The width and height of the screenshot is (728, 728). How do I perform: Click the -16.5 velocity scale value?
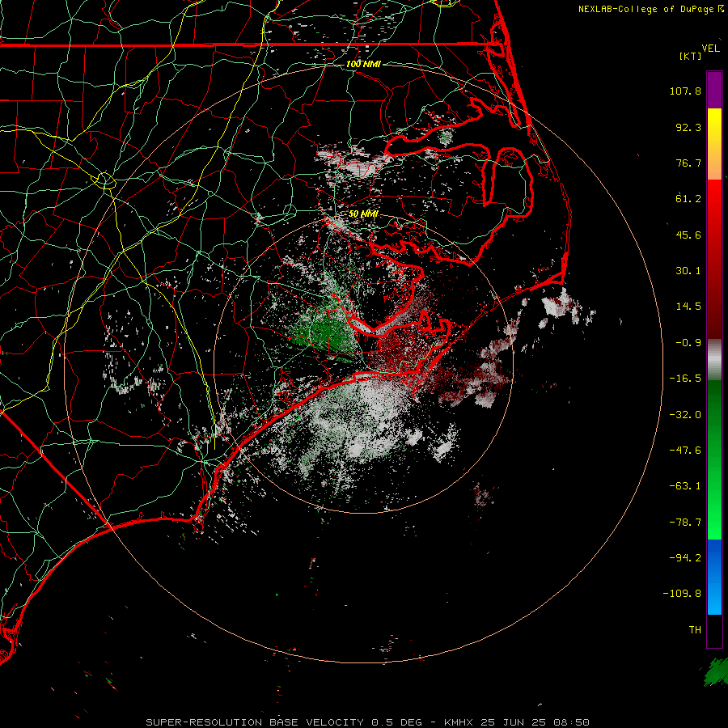click(685, 379)
